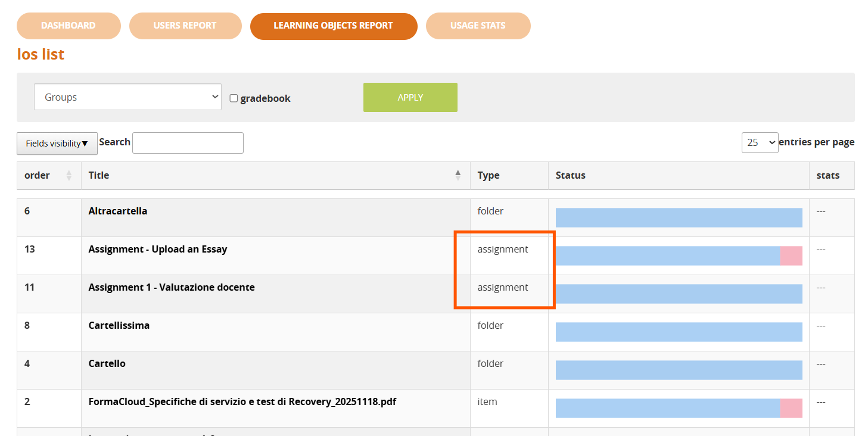Viewport: 868px width, 436px height.
Task: Expand the Fields visibility menu
Action: pos(57,144)
